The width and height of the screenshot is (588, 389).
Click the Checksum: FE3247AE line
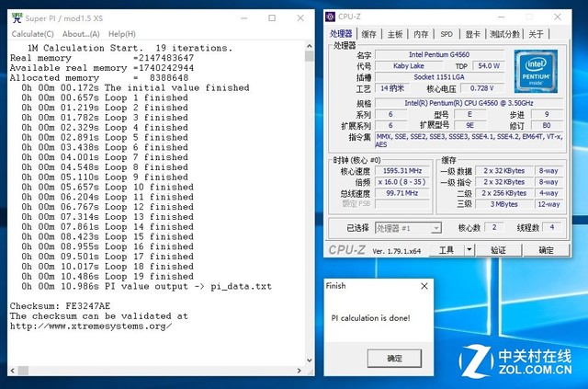point(60,306)
